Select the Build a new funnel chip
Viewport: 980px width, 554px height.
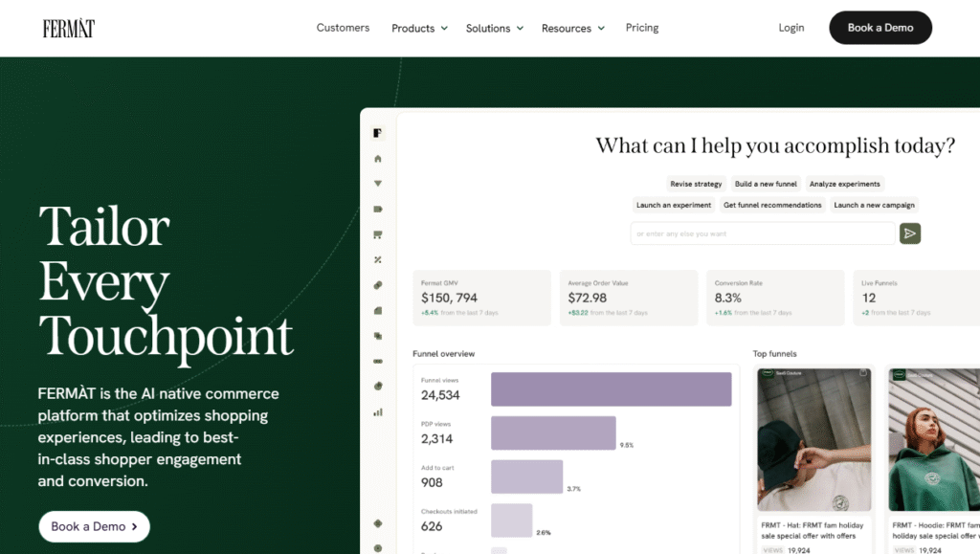click(766, 184)
